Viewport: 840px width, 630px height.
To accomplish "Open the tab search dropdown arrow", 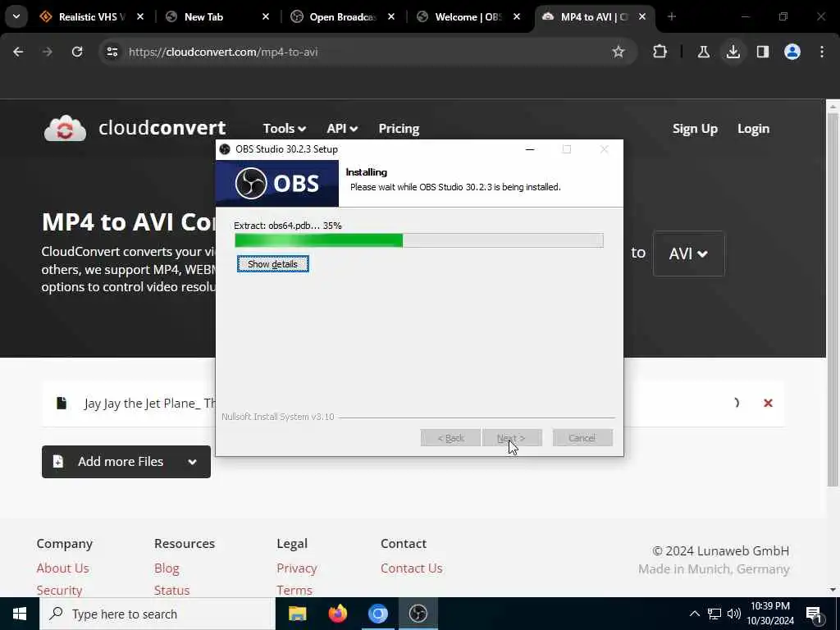I will 16,16.
